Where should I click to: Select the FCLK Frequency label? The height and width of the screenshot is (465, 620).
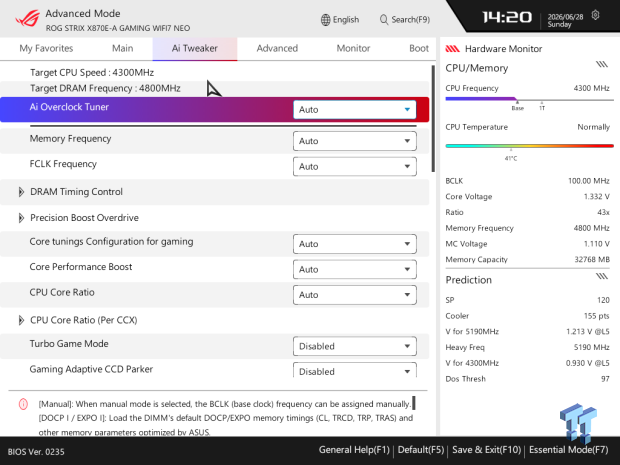(63, 164)
